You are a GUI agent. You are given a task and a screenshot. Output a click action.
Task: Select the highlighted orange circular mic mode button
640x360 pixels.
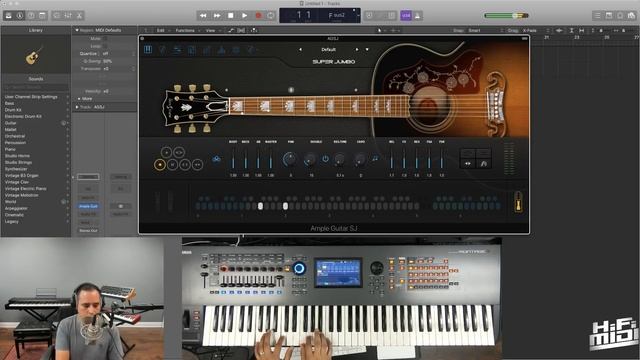[160, 164]
